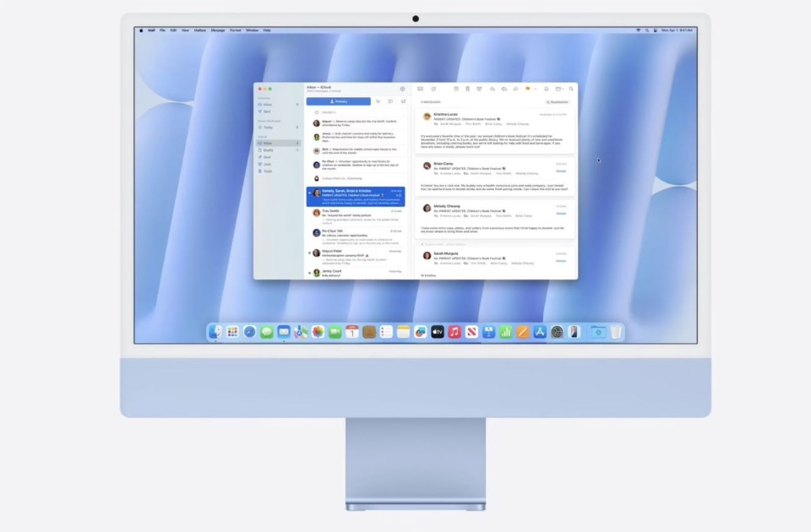Flag the message with the orange flag
Image resolution: width=811 pixels, height=532 pixels.
[527, 89]
